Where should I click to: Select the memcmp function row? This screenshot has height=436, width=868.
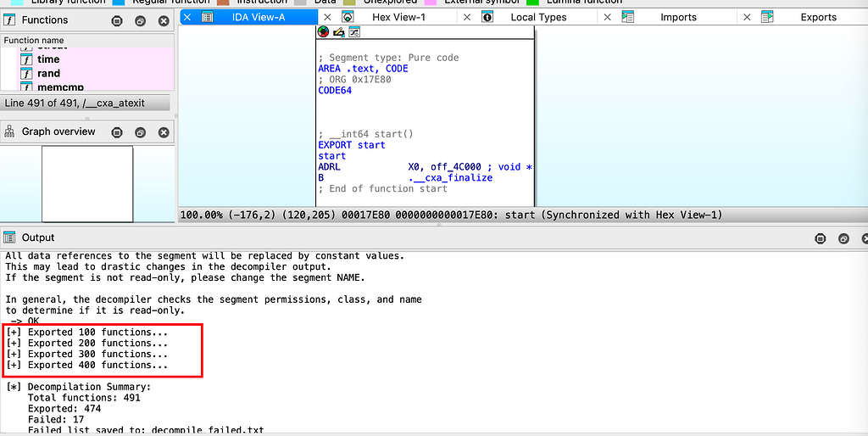(87, 87)
